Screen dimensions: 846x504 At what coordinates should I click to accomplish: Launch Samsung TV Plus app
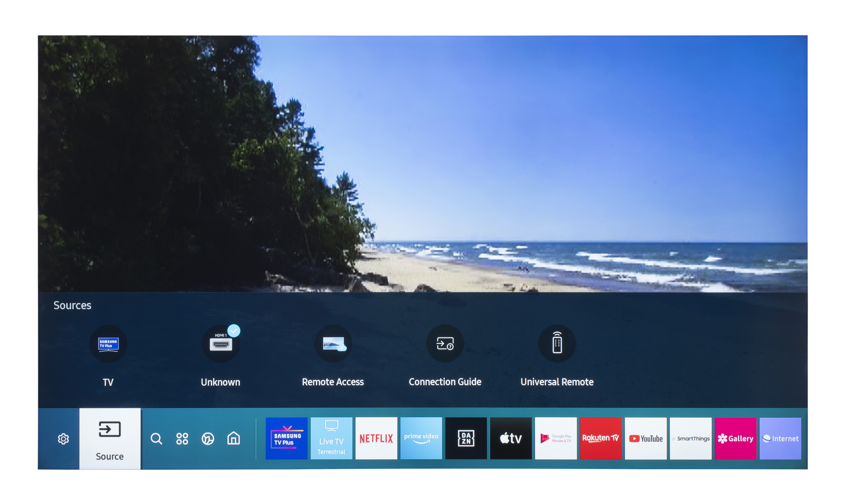[x=286, y=438]
